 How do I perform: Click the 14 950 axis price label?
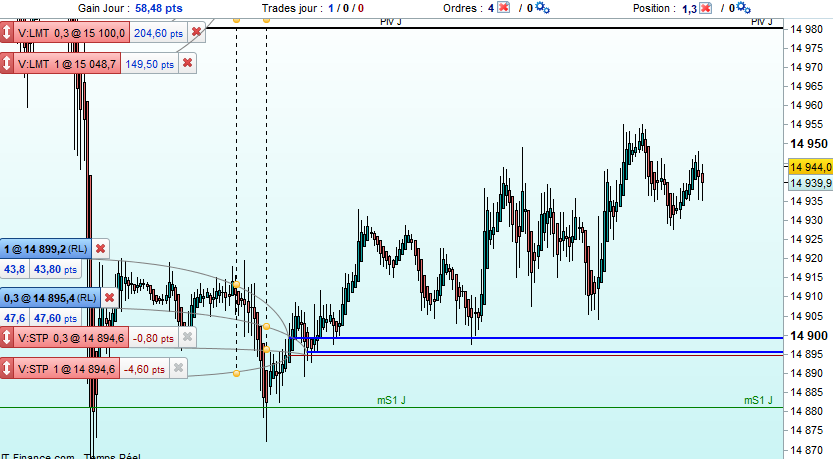pos(809,143)
